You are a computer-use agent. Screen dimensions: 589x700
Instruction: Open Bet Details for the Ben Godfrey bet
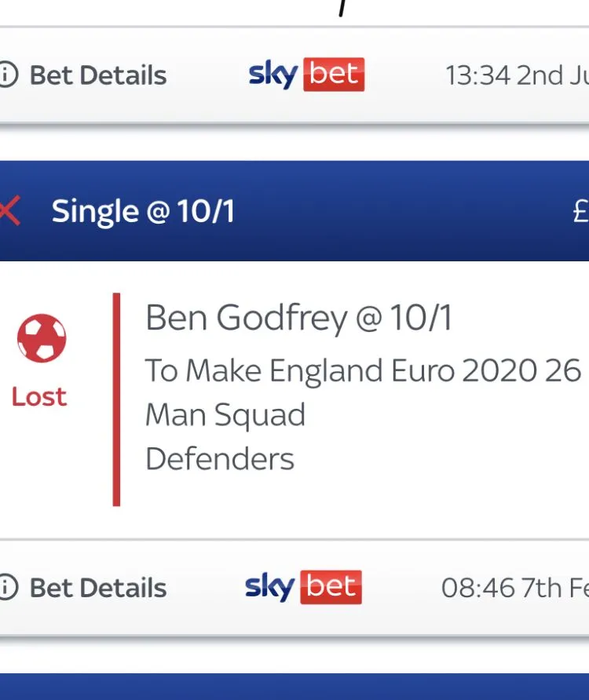[x=98, y=588]
